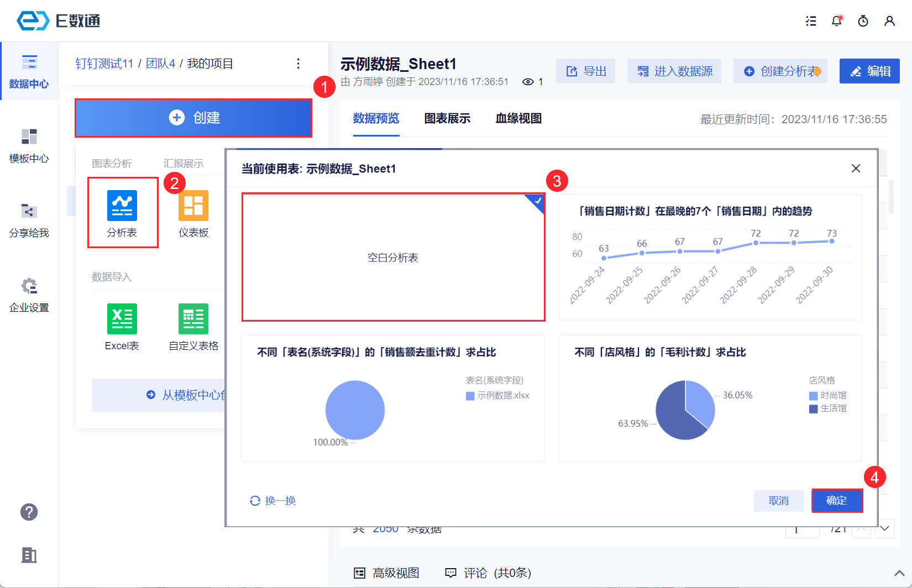The width and height of the screenshot is (912, 588).
Task: Open the three-dot project menu
Action: (x=298, y=64)
